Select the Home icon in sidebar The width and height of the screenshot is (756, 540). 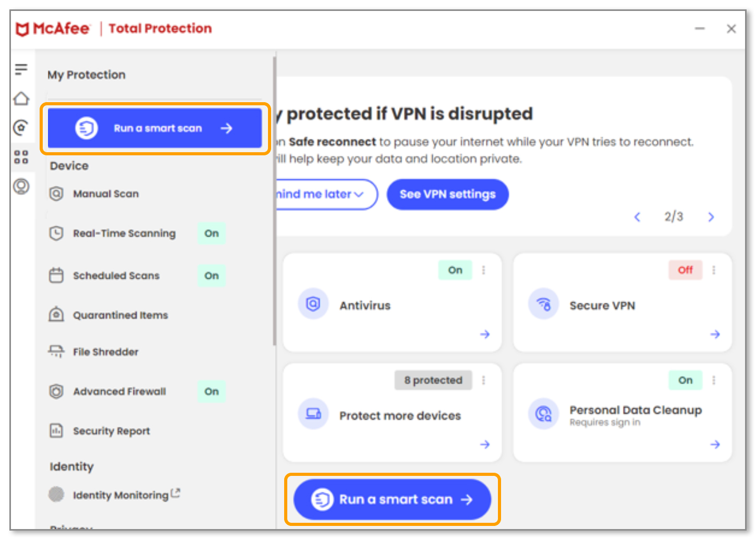click(21, 99)
